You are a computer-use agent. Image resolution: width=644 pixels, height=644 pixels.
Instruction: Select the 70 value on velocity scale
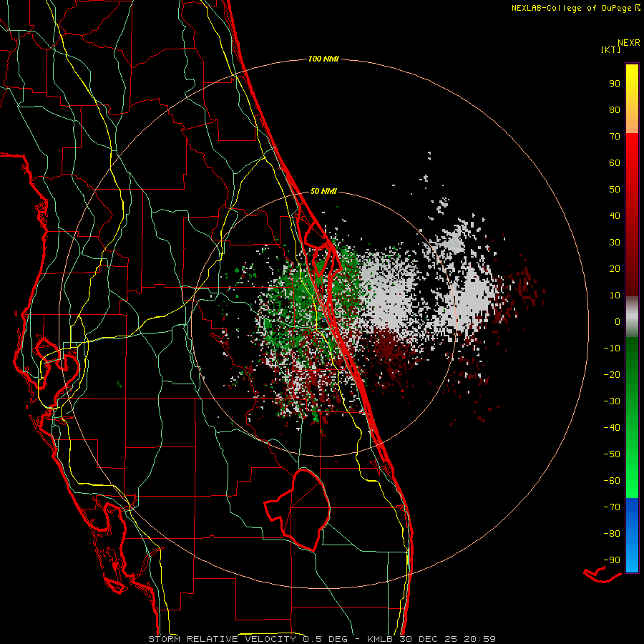coord(615,137)
